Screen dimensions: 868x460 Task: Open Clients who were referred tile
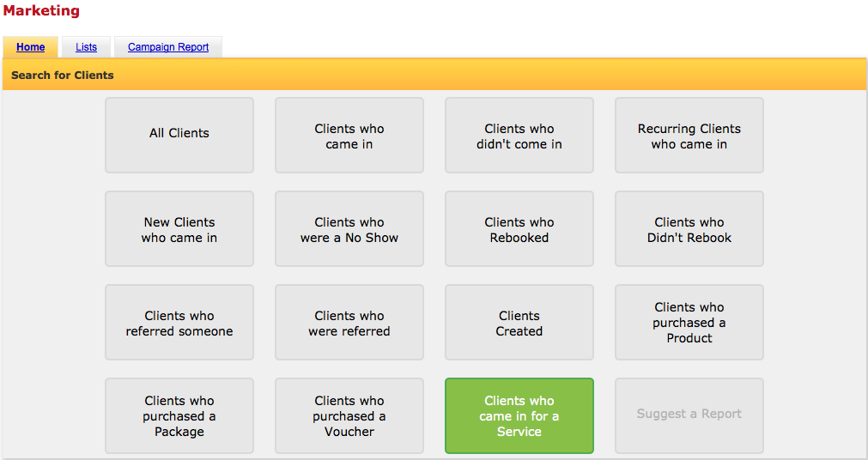[349, 322]
